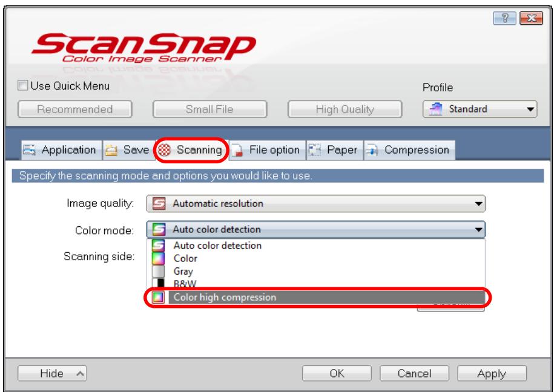The height and width of the screenshot is (392, 554).
Task: Click the B&W option icon
Action: pyautogui.click(x=158, y=284)
